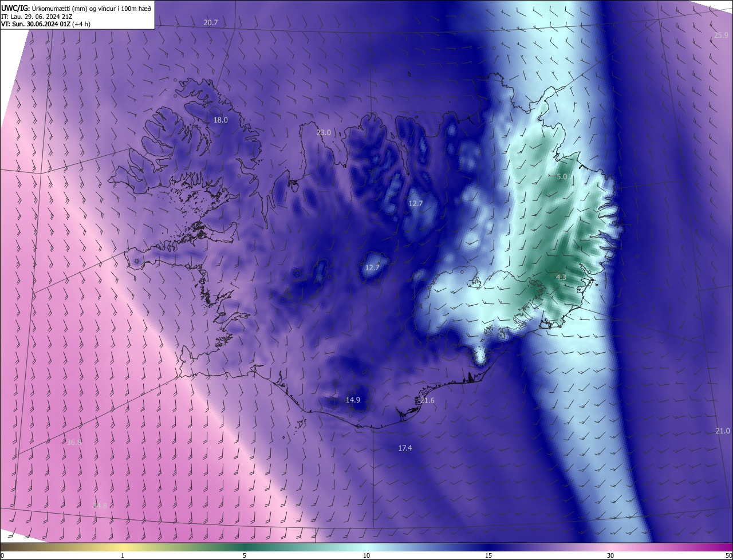Click the 50 tick on the color scale
Image resolution: width=733 pixels, height=560 pixels.
click(x=728, y=555)
